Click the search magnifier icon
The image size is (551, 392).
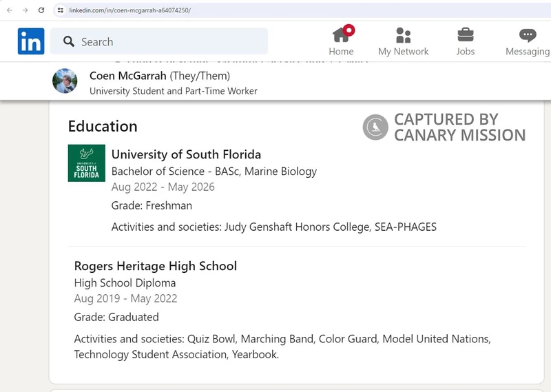[x=69, y=41]
